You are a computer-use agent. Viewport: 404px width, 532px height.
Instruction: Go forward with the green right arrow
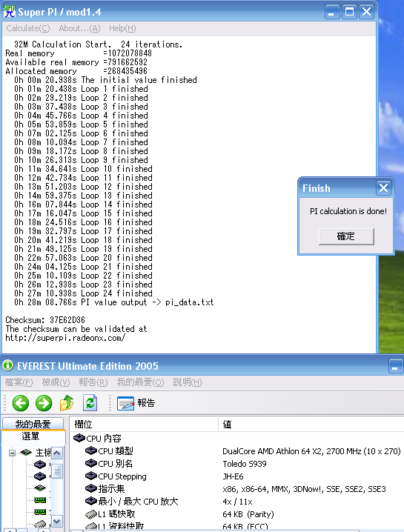(44, 403)
